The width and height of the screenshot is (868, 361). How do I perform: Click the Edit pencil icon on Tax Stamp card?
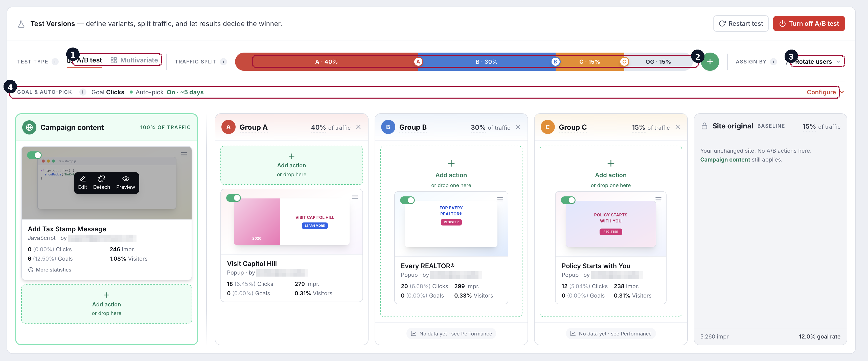tap(83, 179)
